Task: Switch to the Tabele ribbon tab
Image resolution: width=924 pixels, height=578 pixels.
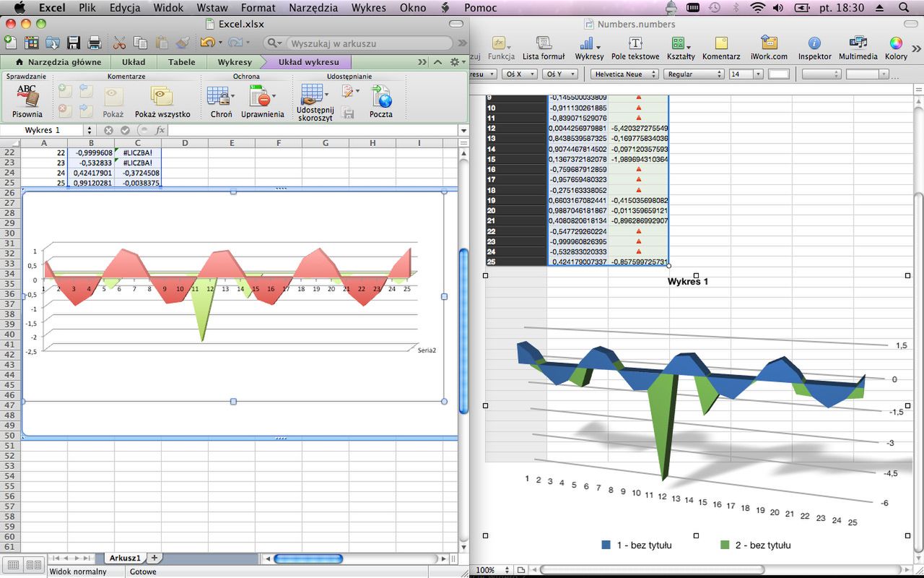Action: pyautogui.click(x=182, y=62)
